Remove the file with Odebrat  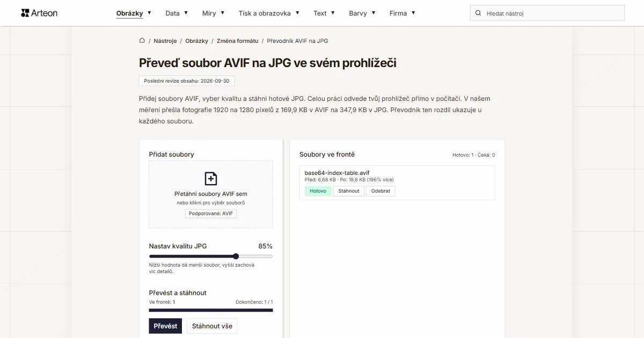pyautogui.click(x=380, y=191)
